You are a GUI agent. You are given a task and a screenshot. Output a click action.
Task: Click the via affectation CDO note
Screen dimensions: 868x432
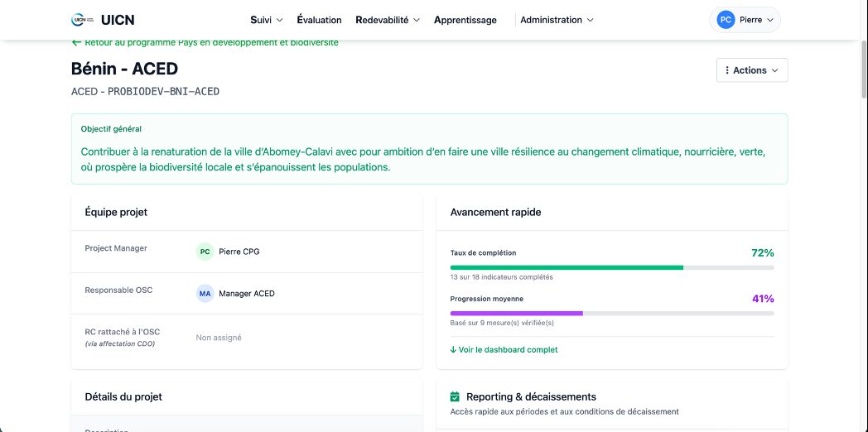120,343
